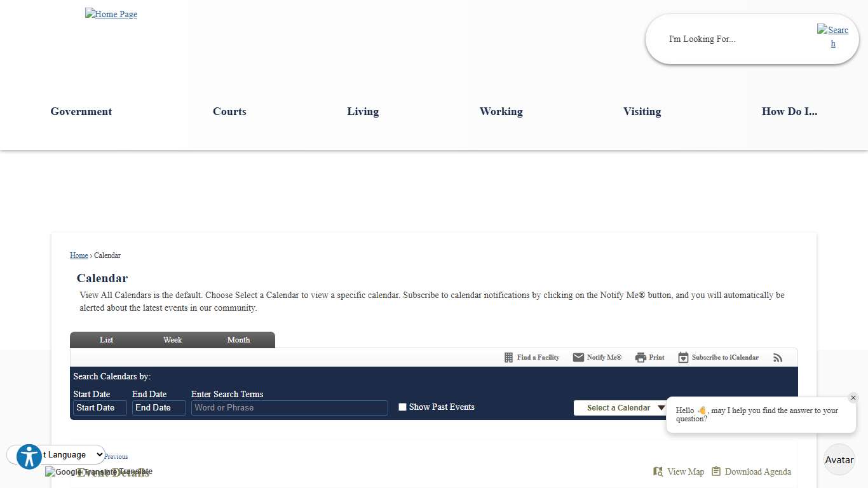Dismiss the chat greeting popup
The height and width of the screenshot is (488, 868).
click(x=853, y=398)
